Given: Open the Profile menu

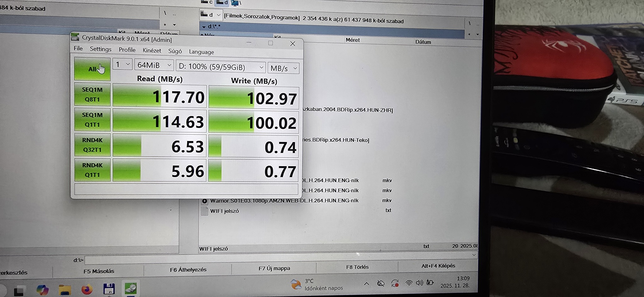Looking at the screenshot, I should click(127, 50).
